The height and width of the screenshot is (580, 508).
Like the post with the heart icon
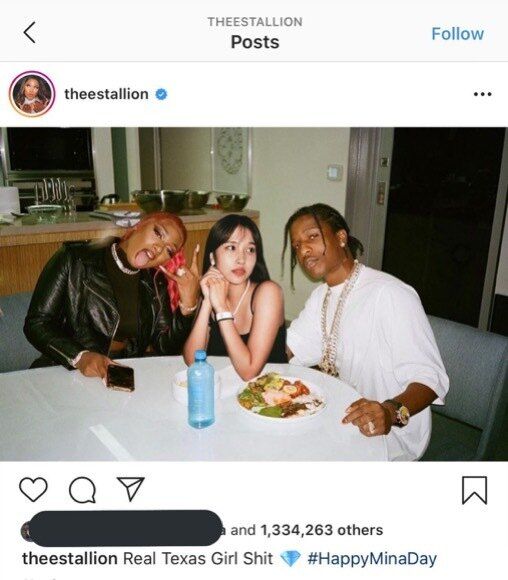click(x=33, y=489)
